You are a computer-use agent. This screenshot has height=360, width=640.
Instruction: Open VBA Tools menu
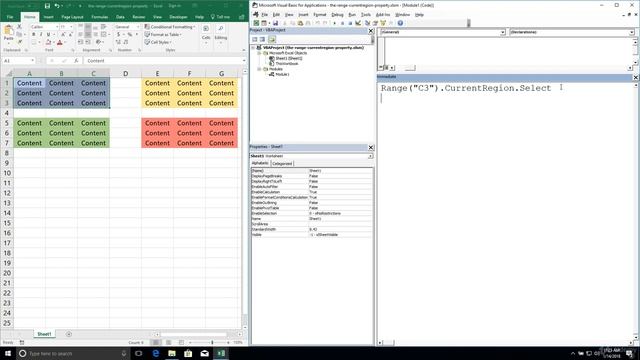click(366, 15)
